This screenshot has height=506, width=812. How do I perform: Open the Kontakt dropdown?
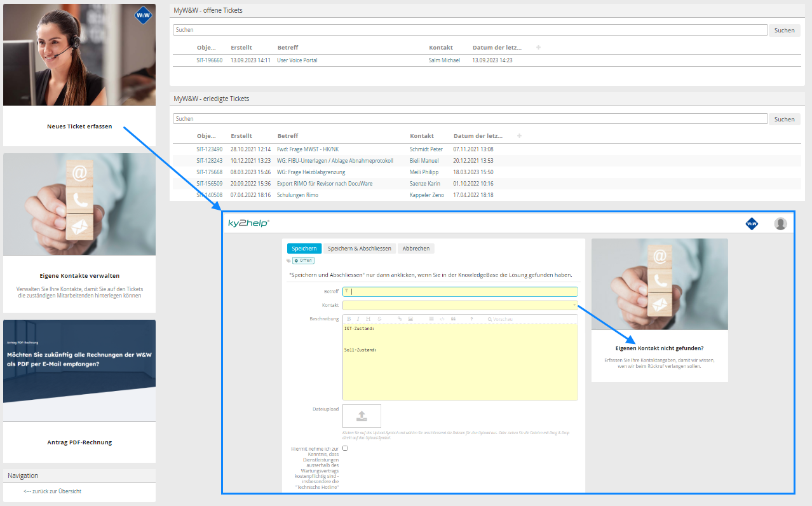tap(460, 305)
